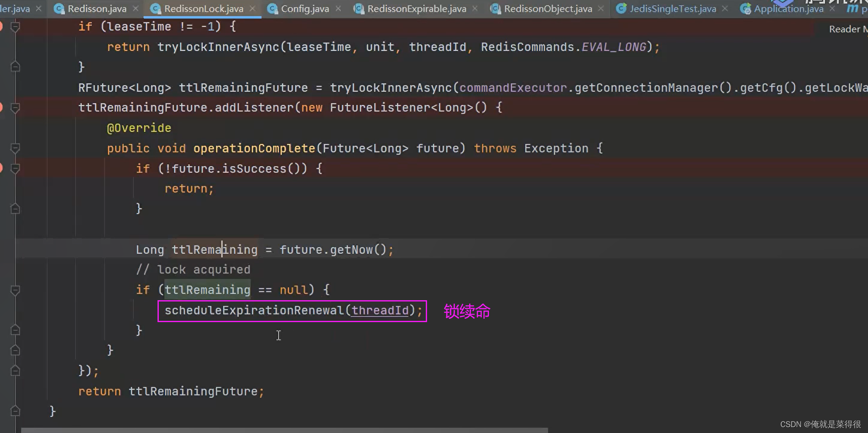This screenshot has width=868, height=433.
Task: Close the Config.java tab
Action: pos(338,8)
